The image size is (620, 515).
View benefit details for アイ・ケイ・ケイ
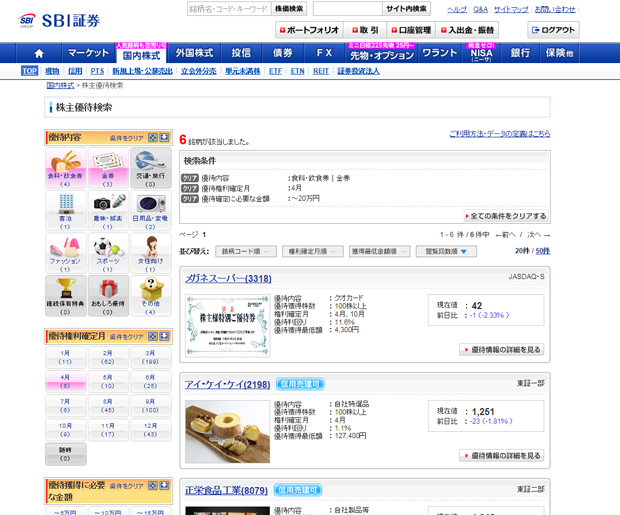coord(502,456)
